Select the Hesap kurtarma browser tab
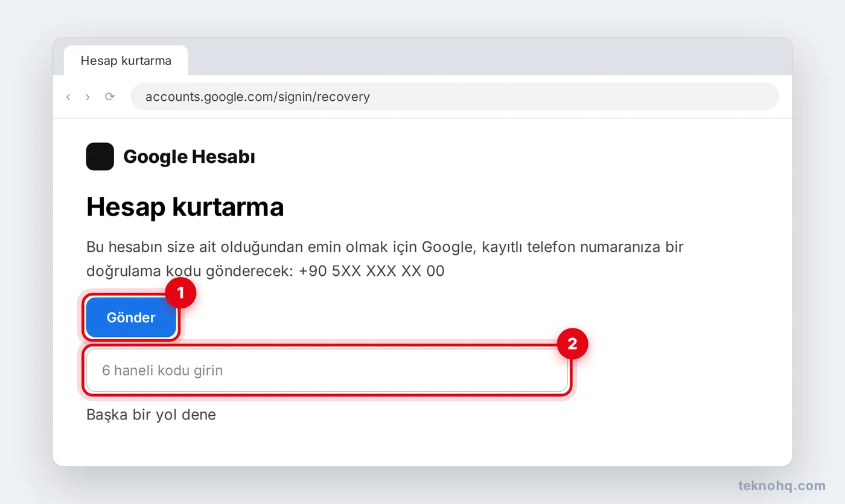This screenshot has height=504, width=845. point(126,61)
